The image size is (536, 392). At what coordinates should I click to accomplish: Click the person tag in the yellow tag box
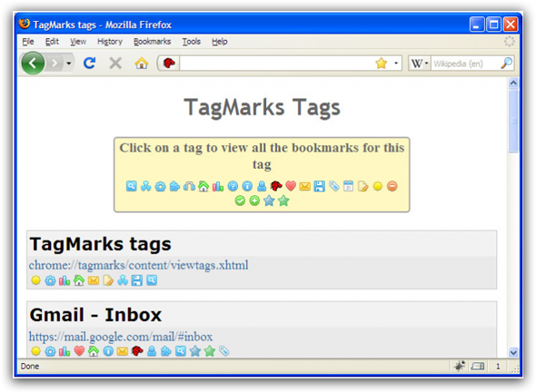tap(262, 186)
